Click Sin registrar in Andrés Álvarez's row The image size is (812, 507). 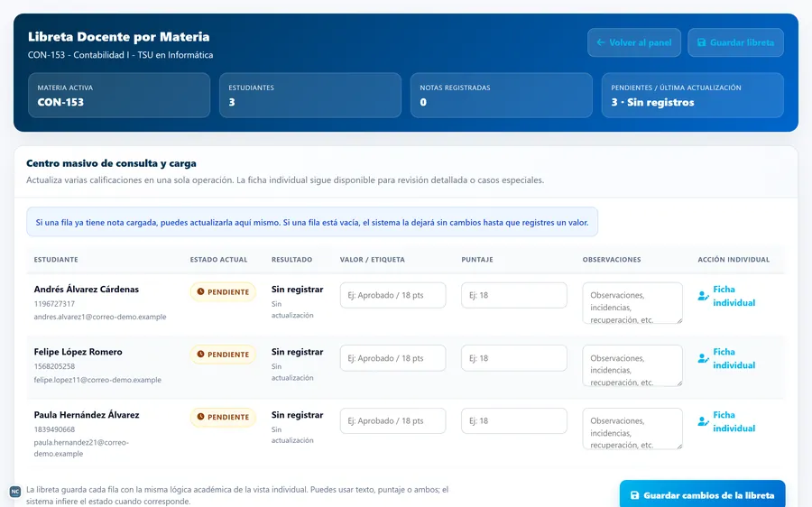pyautogui.click(x=297, y=290)
